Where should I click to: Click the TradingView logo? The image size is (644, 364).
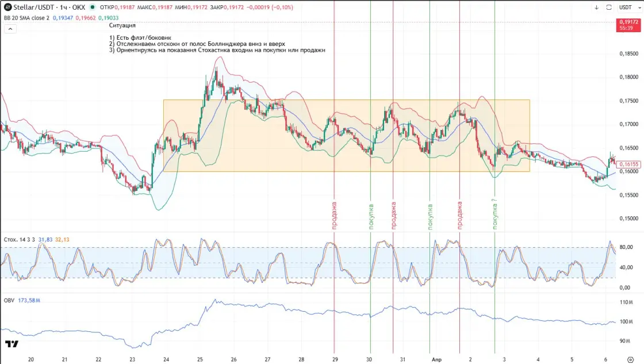pos(11,344)
